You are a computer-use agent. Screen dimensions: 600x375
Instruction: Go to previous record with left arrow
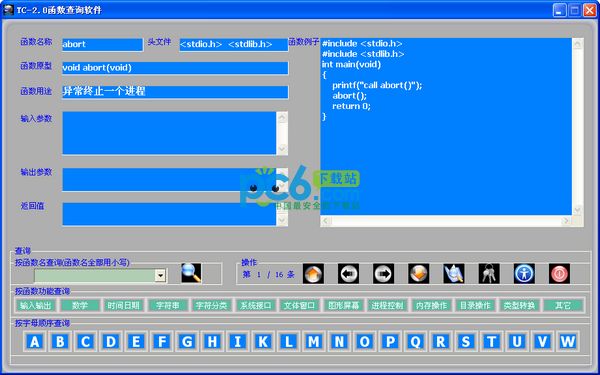coord(348,274)
